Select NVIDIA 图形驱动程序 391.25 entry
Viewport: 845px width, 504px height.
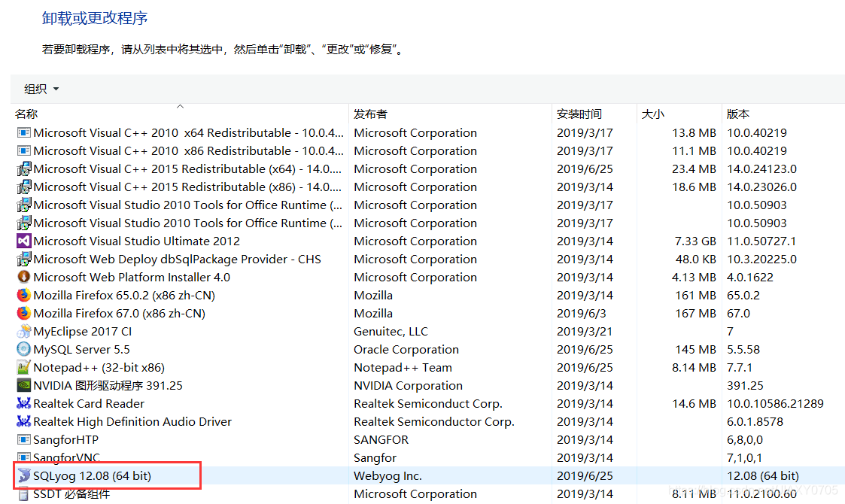coord(108,385)
